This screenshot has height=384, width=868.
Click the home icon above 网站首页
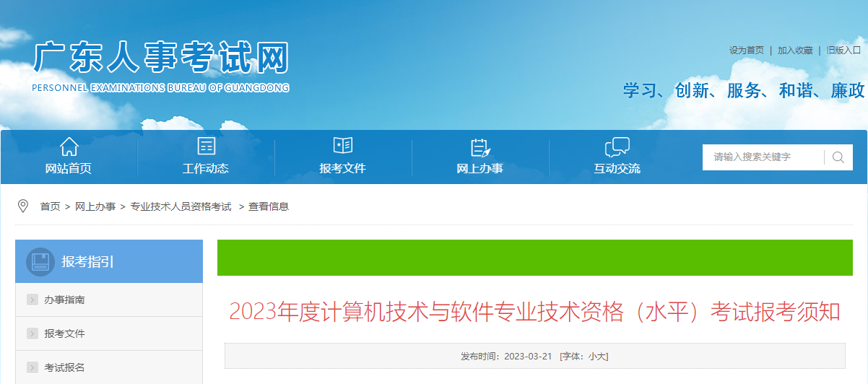[x=69, y=147]
